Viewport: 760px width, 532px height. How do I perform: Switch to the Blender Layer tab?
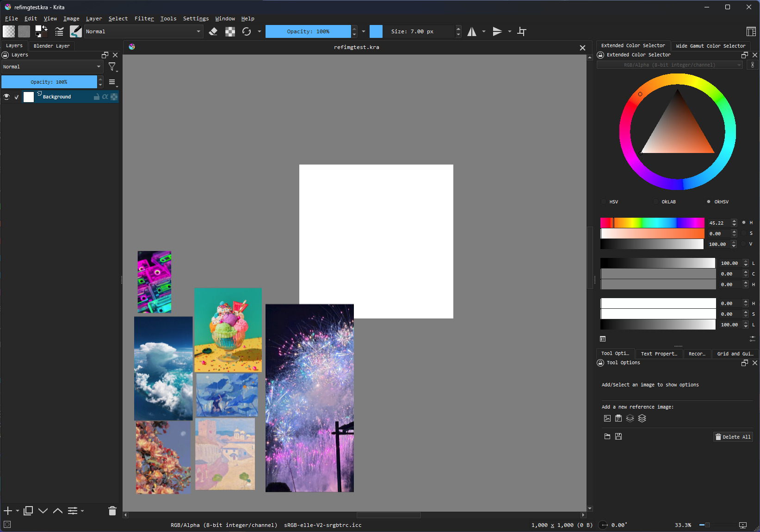(x=52, y=46)
